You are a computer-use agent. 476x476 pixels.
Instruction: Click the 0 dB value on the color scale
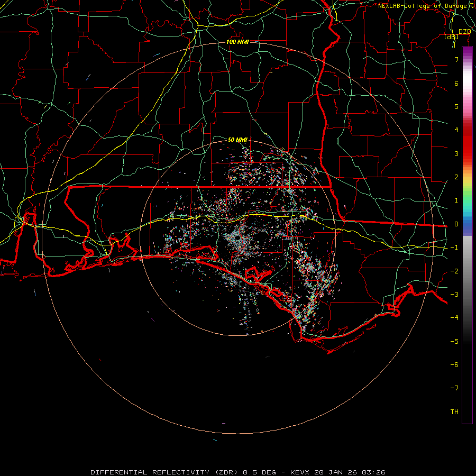tap(456, 224)
